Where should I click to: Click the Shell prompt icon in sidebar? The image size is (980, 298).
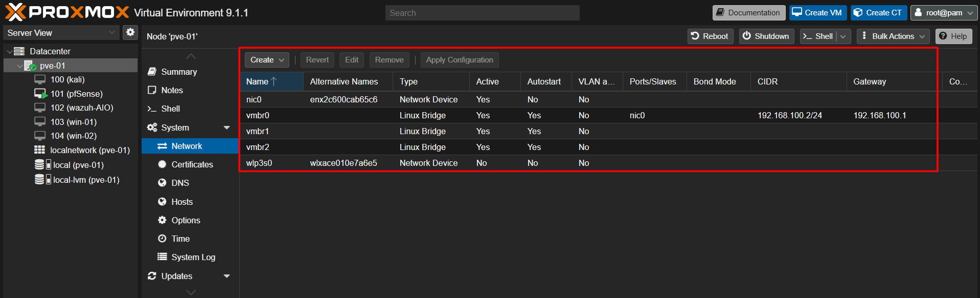pyautogui.click(x=152, y=109)
